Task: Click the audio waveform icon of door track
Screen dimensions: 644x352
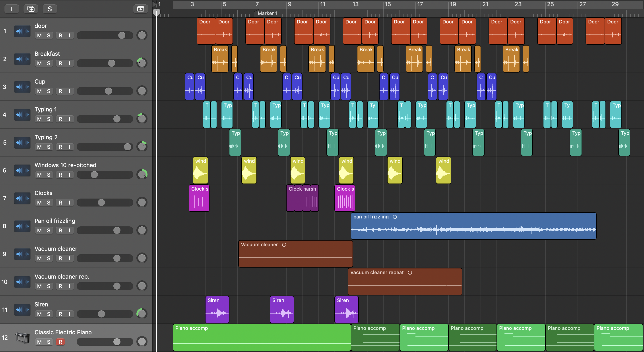Action: 22,31
